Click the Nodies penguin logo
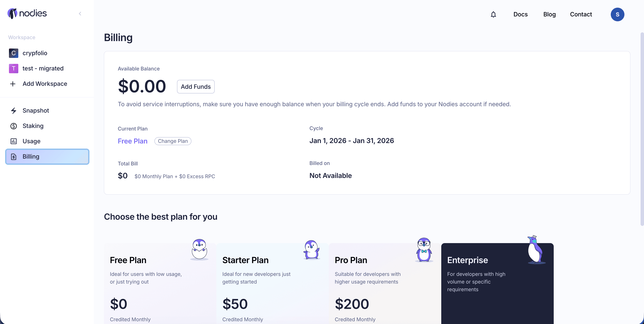 12,13
